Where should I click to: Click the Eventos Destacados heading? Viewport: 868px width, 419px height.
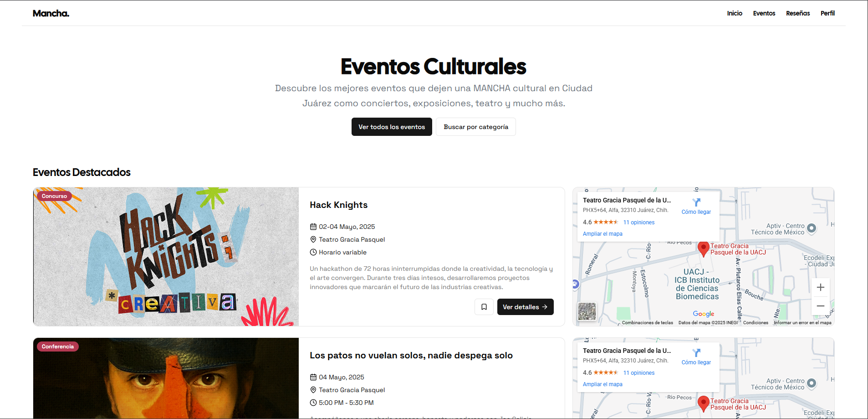82,172
